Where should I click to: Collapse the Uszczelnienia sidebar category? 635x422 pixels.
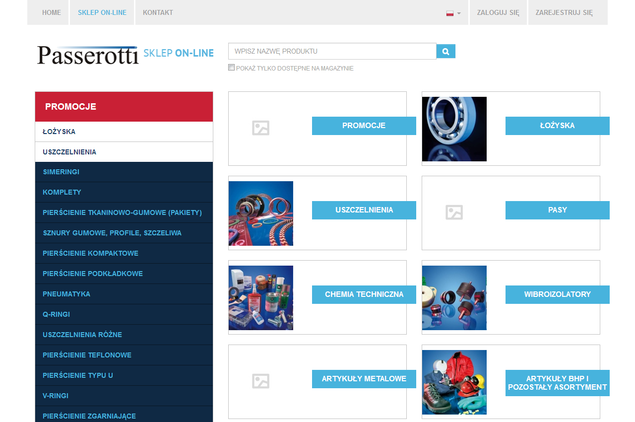click(124, 152)
